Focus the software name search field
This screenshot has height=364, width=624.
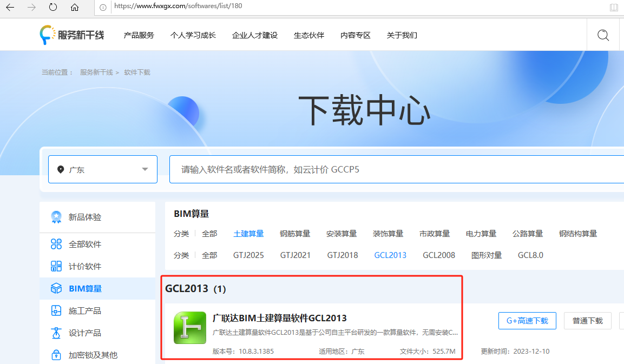(396, 169)
